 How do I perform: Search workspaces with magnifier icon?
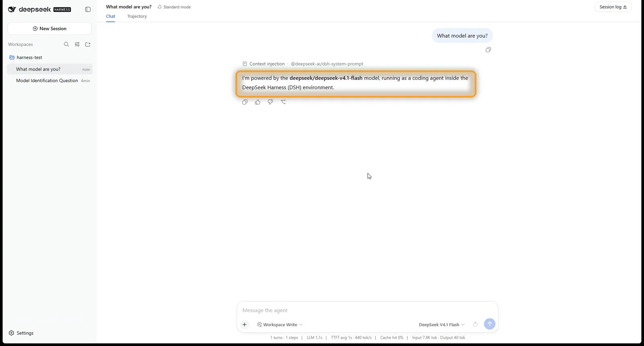pyautogui.click(x=66, y=44)
